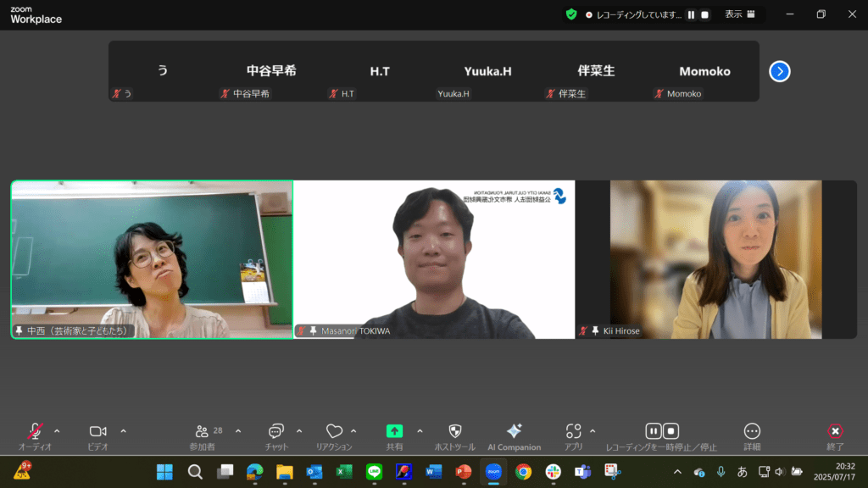The height and width of the screenshot is (488, 868).
Task: Expand the arrow beside the 共有 share button
Action: tap(420, 430)
